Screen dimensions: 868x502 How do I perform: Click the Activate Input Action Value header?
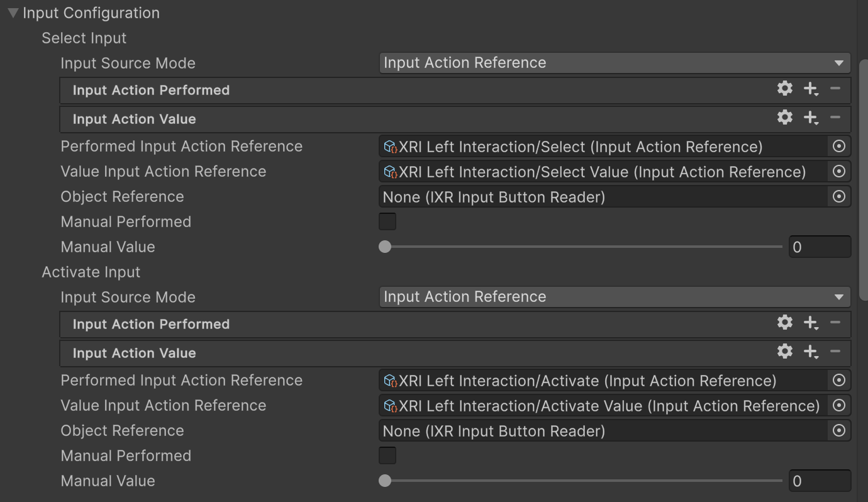coord(134,353)
